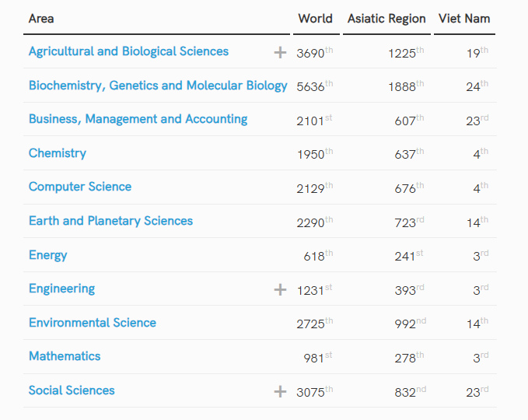Select the Chemistry area link
The width and height of the screenshot is (528, 420).
[58, 153]
